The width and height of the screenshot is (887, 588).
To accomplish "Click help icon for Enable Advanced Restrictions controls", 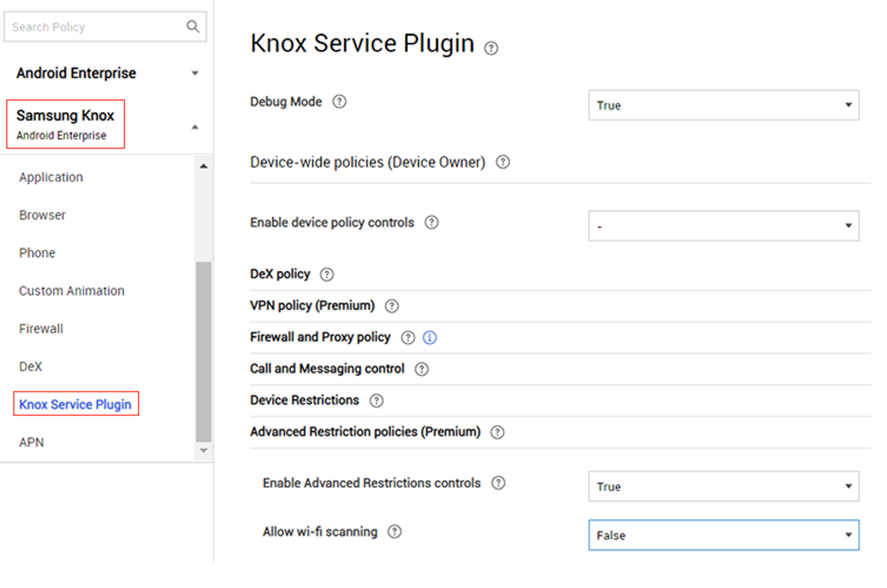I will (498, 483).
